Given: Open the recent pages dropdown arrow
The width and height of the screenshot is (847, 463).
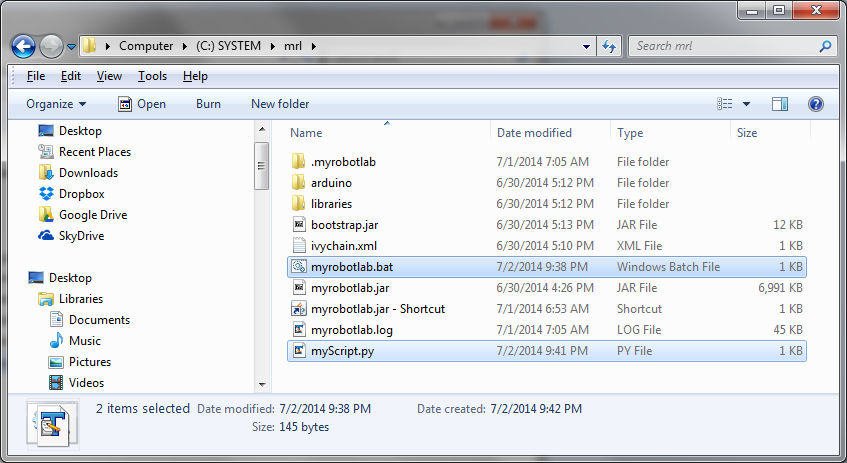Looking at the screenshot, I should (x=71, y=47).
